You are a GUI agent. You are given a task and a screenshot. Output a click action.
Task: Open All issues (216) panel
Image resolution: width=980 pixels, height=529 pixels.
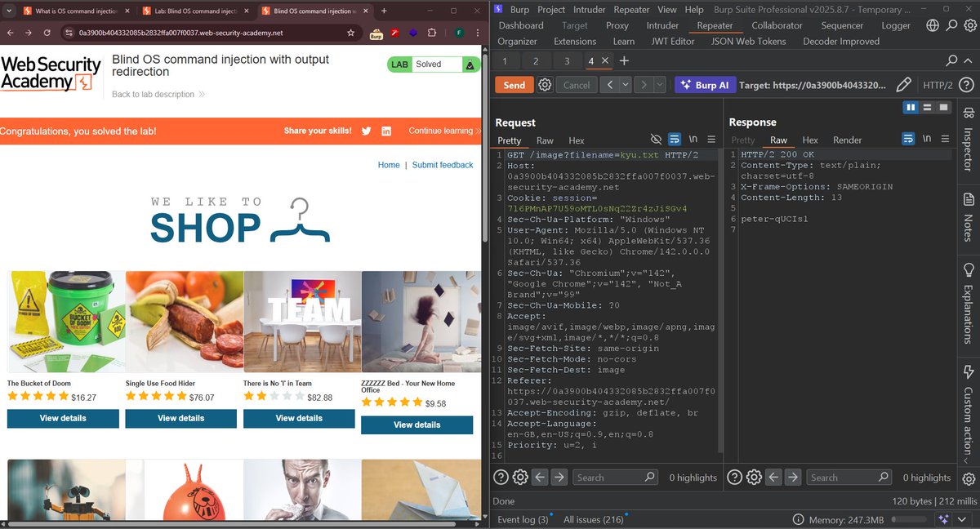(x=593, y=519)
